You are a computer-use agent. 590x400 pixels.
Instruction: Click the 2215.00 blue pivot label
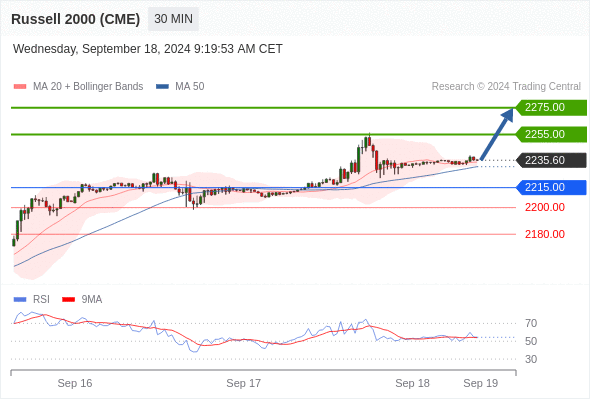click(551, 187)
